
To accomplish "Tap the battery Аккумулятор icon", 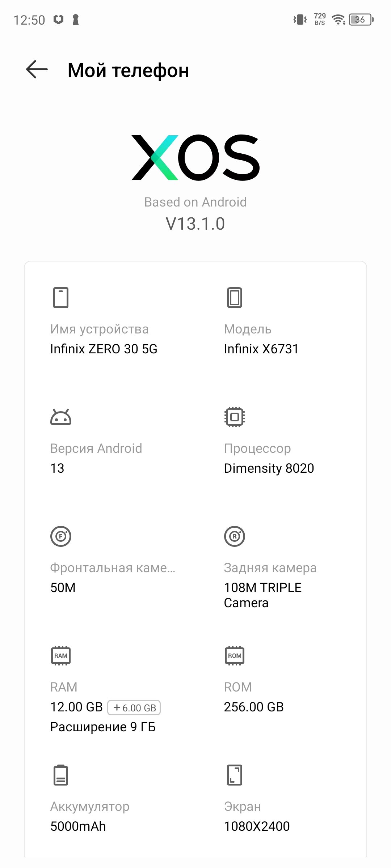I will tap(61, 775).
